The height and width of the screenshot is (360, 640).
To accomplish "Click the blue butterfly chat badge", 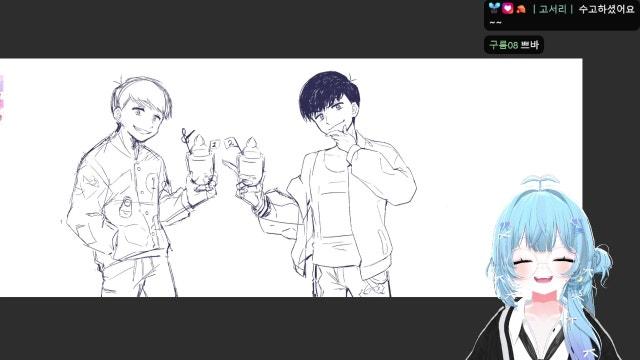I will [494, 8].
